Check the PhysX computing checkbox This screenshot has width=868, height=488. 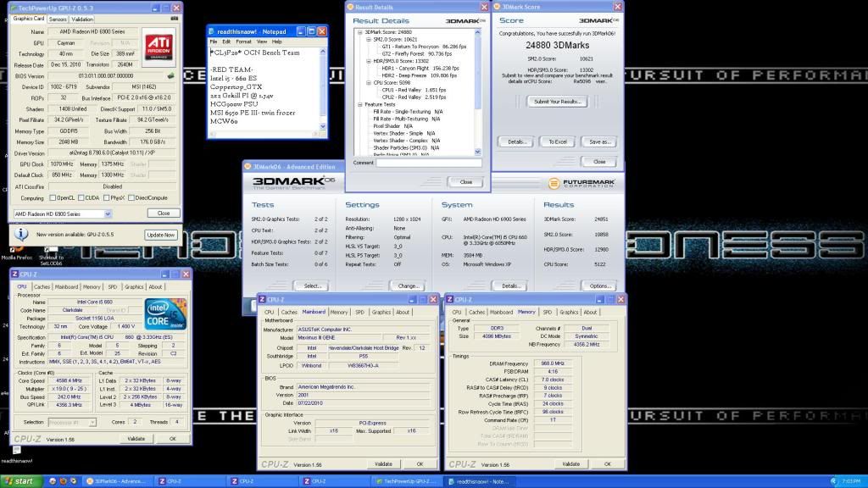[108, 197]
